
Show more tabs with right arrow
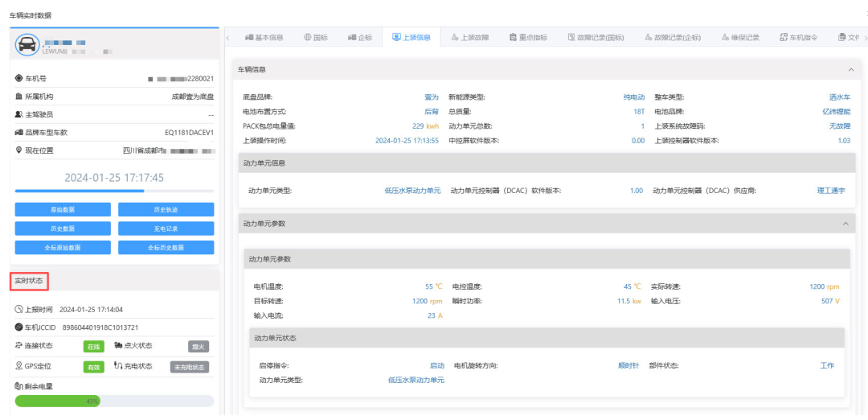[866, 37]
